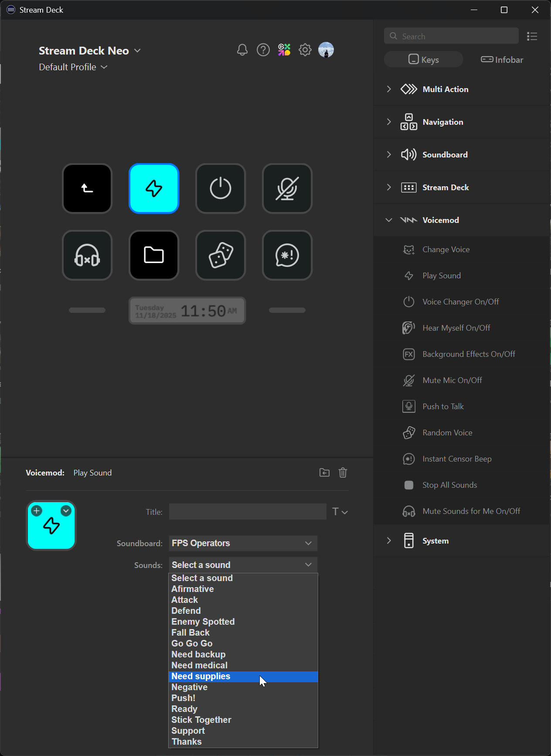
Task: Click the Play Sound action in Voicemod list
Action: pos(462,276)
